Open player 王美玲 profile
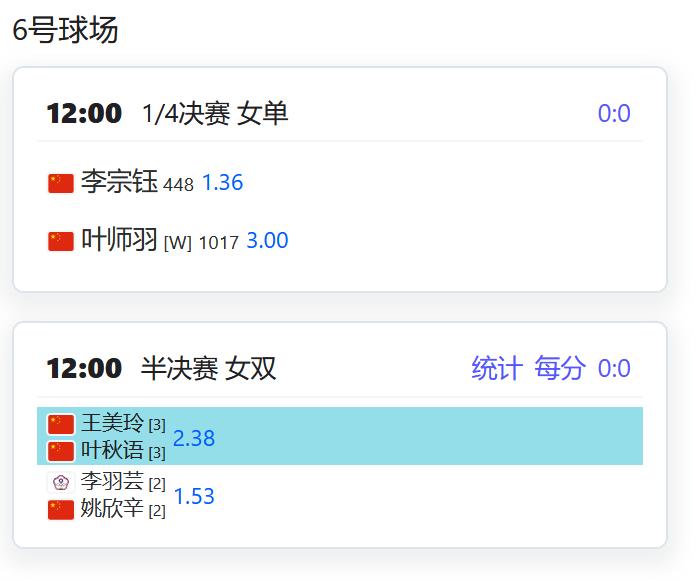This screenshot has height=580, width=694. (112, 423)
